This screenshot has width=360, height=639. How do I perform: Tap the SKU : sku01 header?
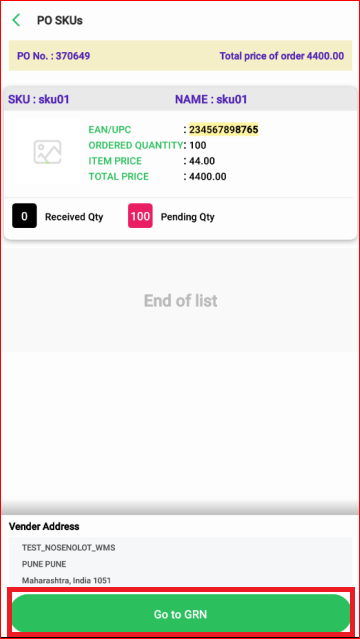[x=39, y=99]
